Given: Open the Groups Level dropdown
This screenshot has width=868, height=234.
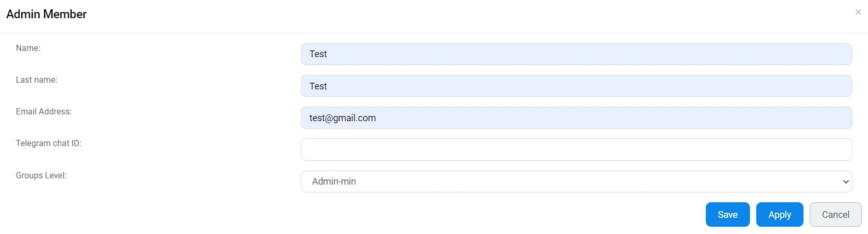Looking at the screenshot, I should click(x=576, y=181).
